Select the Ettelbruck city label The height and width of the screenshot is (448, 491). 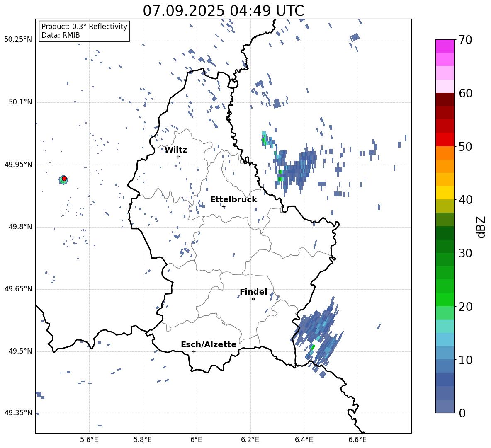[233, 200]
